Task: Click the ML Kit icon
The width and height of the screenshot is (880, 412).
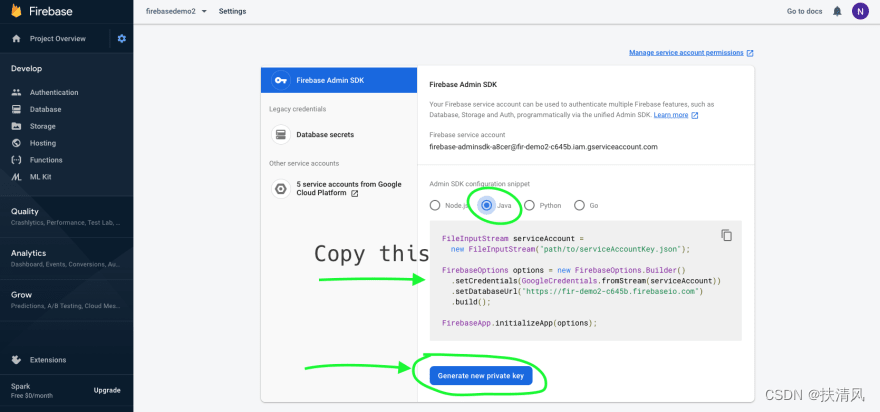Action: click(x=16, y=177)
